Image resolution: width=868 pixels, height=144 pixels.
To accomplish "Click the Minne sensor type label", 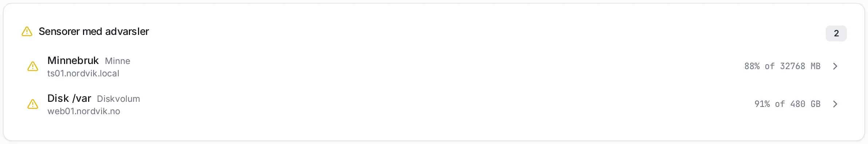I will click(x=118, y=61).
